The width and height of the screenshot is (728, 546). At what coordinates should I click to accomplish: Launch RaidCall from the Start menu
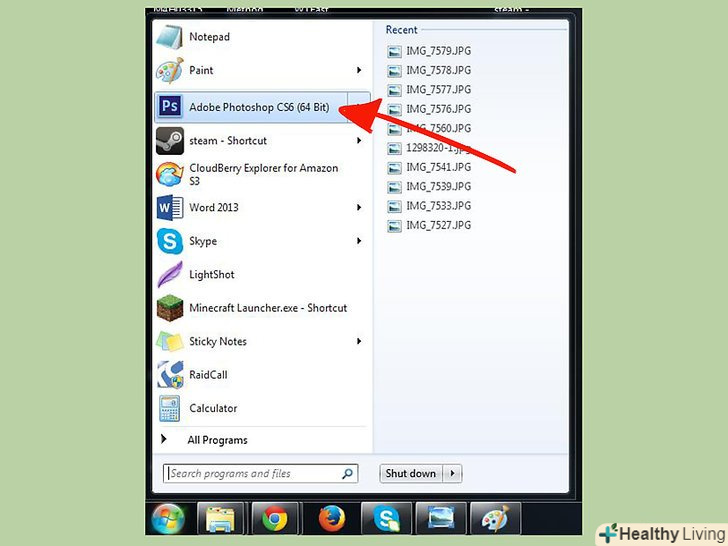[262, 375]
